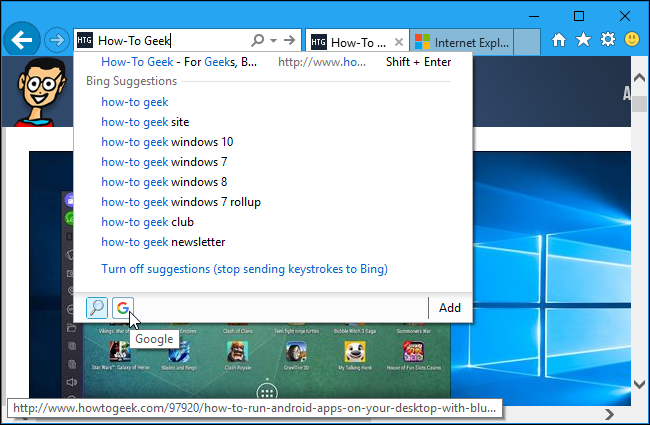The width and height of the screenshot is (650, 425).
Task: Open the Tools gear menu
Action: point(608,40)
